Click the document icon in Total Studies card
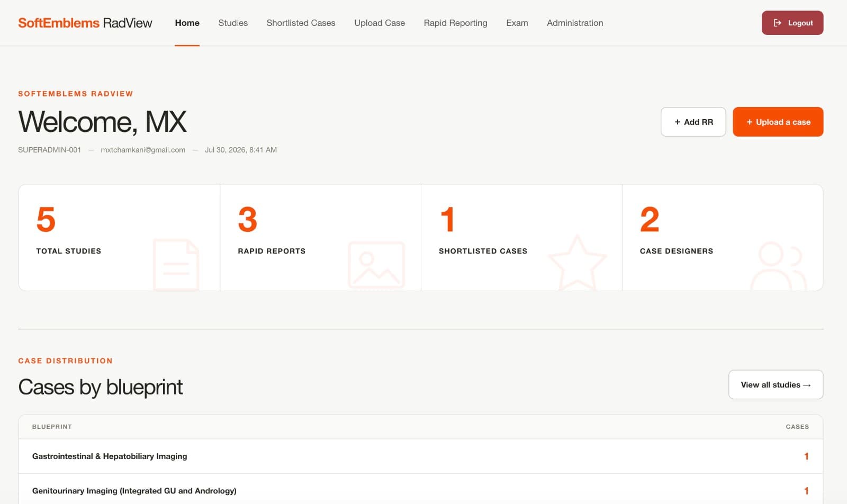847x504 pixels. [176, 265]
